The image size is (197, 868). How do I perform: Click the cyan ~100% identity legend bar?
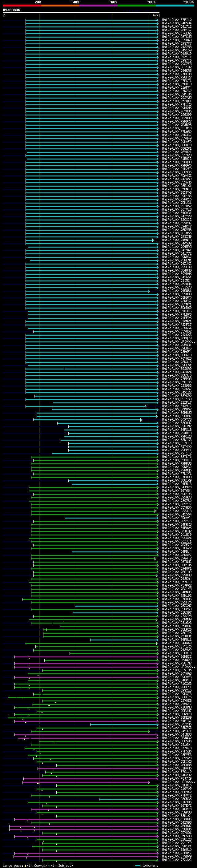pyautogui.click(x=175, y=6)
